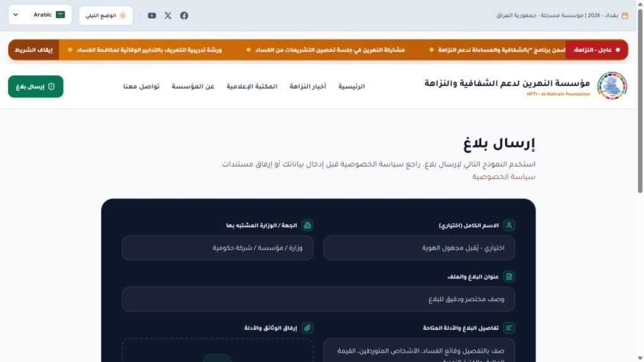Screen dimensions: 644x362
Task: Go to الرئيسية menu item
Action: tap(352, 86)
